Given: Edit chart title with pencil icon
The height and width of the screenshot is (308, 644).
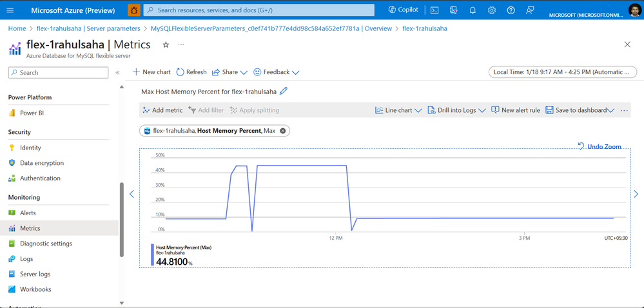Looking at the screenshot, I should coord(284,91).
